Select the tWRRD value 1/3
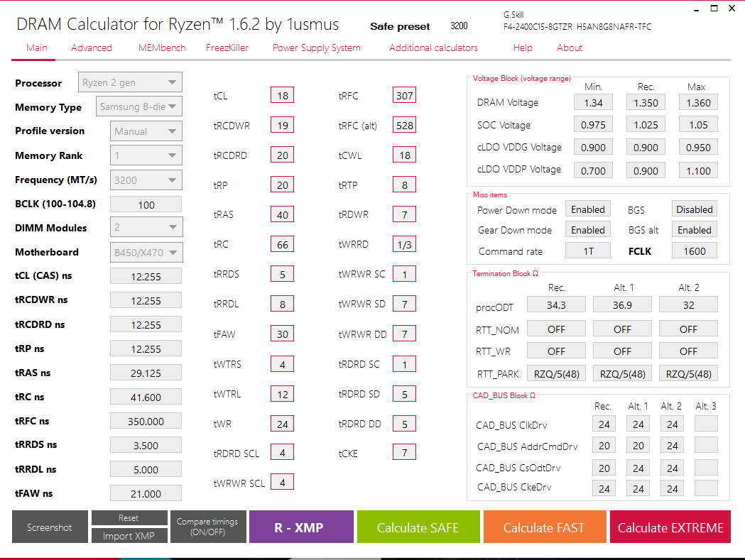The height and width of the screenshot is (560, 745). [404, 245]
